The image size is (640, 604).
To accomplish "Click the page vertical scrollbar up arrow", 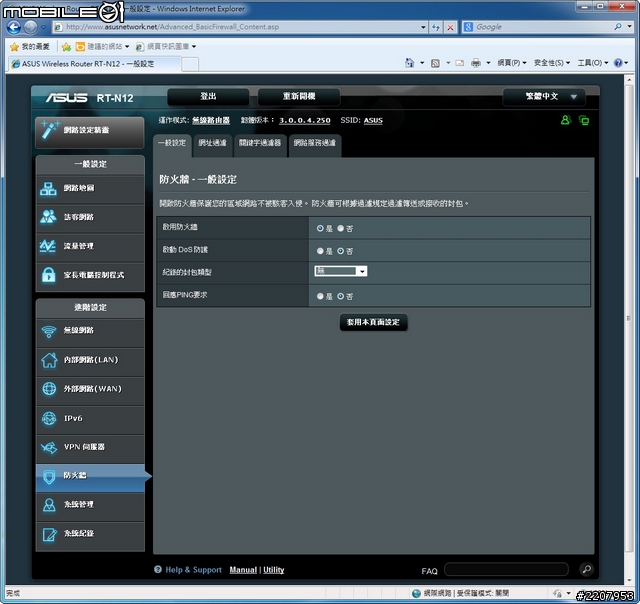I will (x=629, y=80).
